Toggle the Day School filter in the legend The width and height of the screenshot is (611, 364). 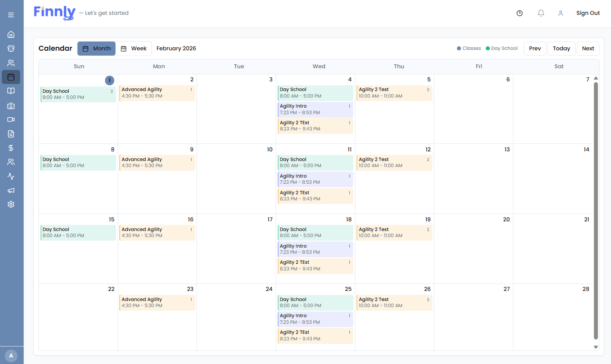502,48
